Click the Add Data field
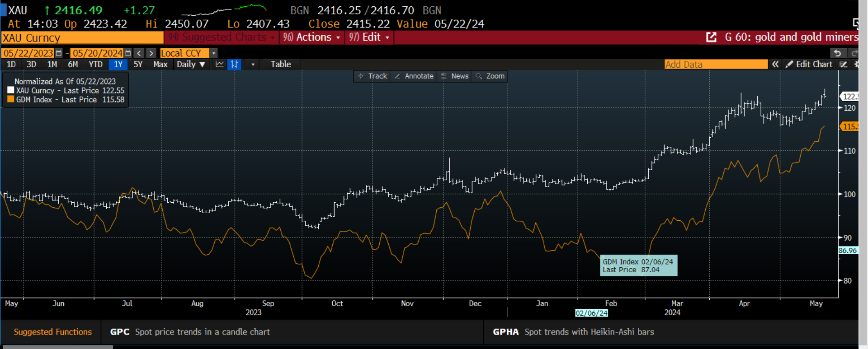This screenshot has width=868, height=349. coord(716,64)
